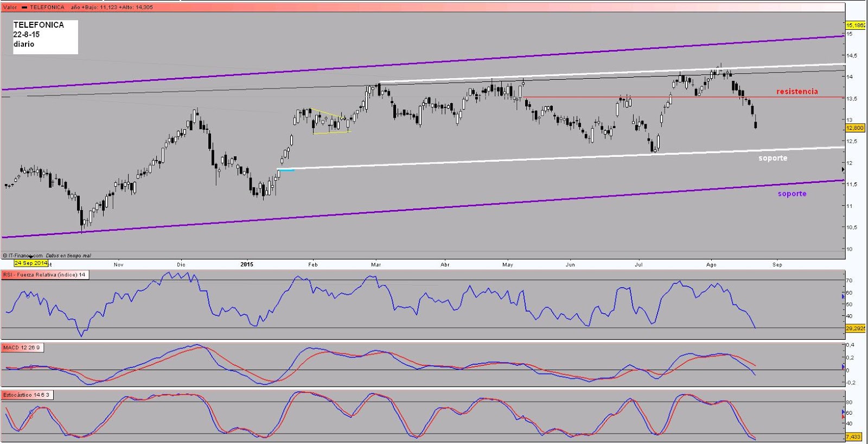Click the '0,4' level on the MACD axis
Screen dimensions: 868x444
851,345
